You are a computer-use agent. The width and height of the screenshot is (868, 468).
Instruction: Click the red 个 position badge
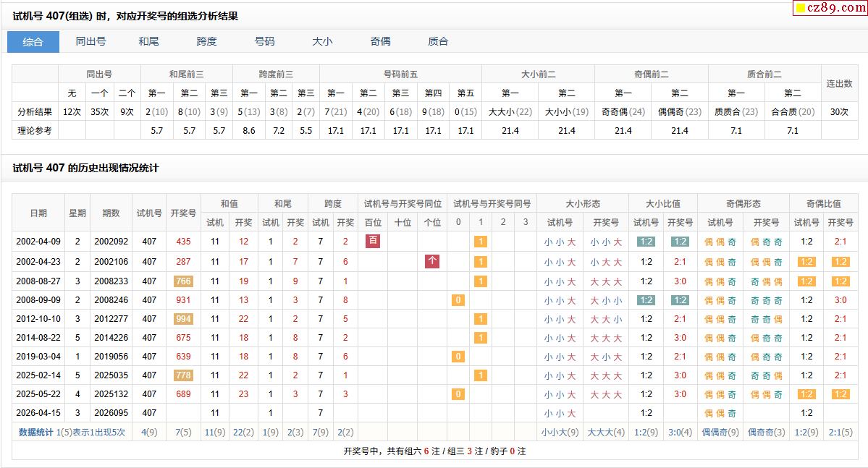431,261
